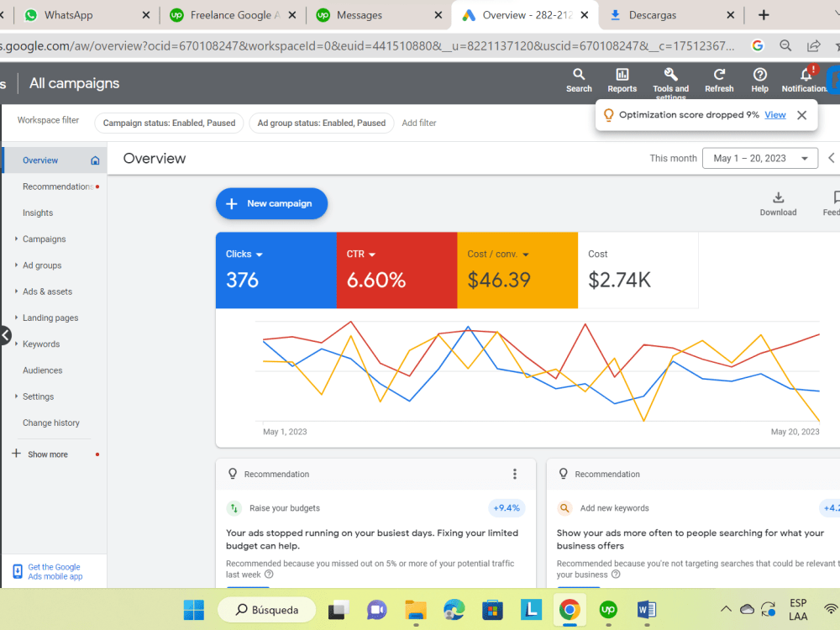Image resolution: width=840 pixels, height=630 pixels.
Task: Open the Search tool in Google Ads header
Action: pyautogui.click(x=579, y=81)
